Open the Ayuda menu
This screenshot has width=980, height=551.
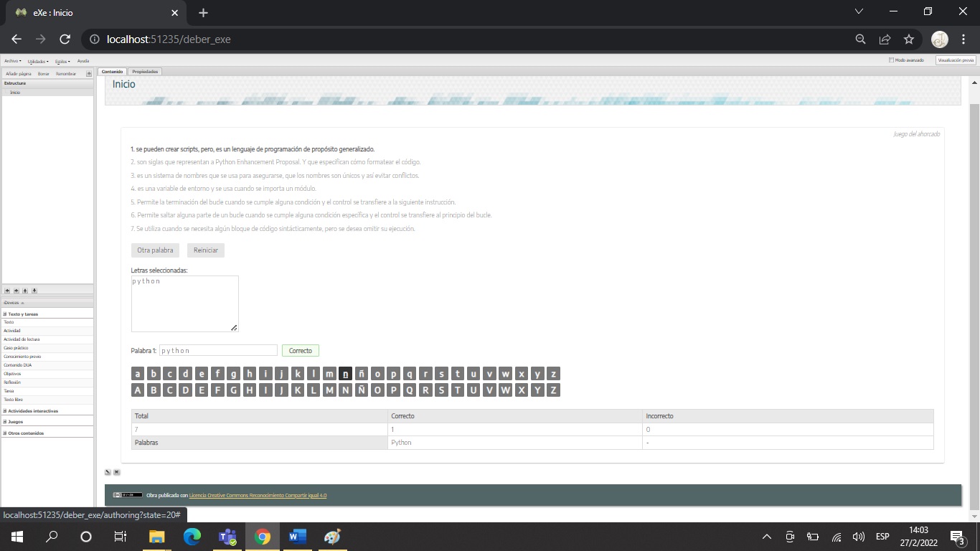click(83, 61)
